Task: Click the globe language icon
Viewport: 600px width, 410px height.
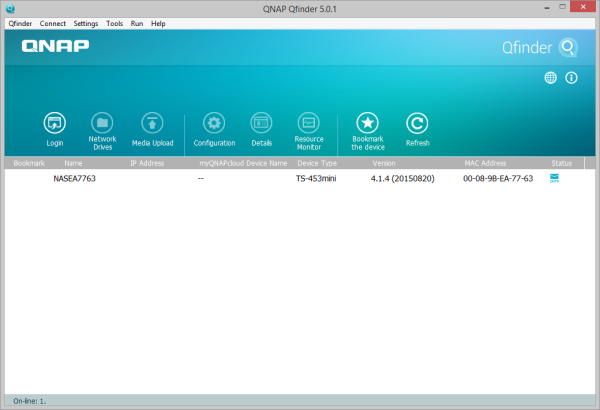Action: click(551, 77)
